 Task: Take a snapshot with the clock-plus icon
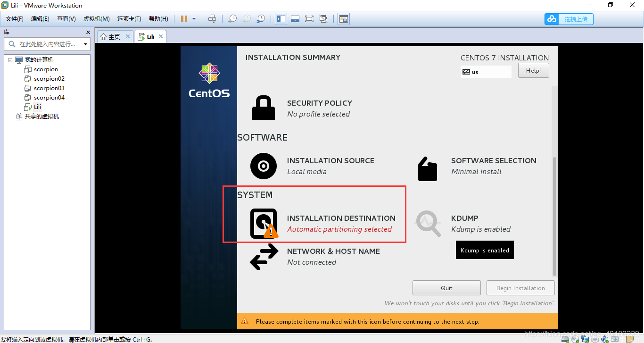tap(232, 19)
